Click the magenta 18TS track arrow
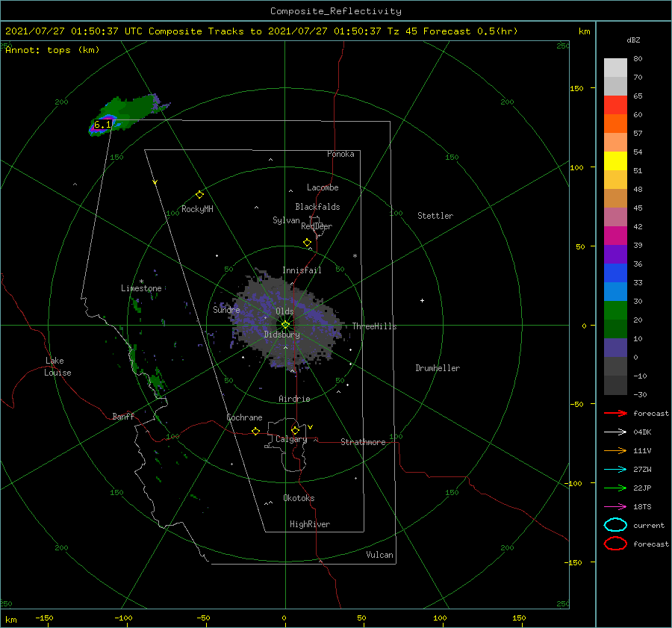Image resolution: width=672 pixels, height=628 pixels. coord(615,506)
